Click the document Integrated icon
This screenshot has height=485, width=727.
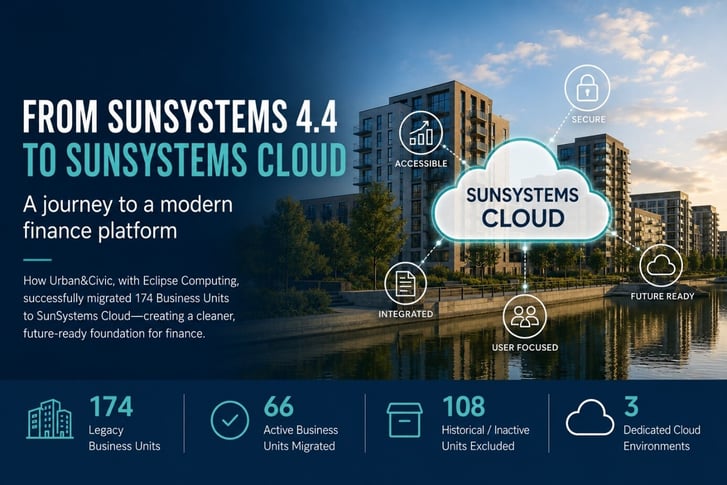(x=406, y=284)
